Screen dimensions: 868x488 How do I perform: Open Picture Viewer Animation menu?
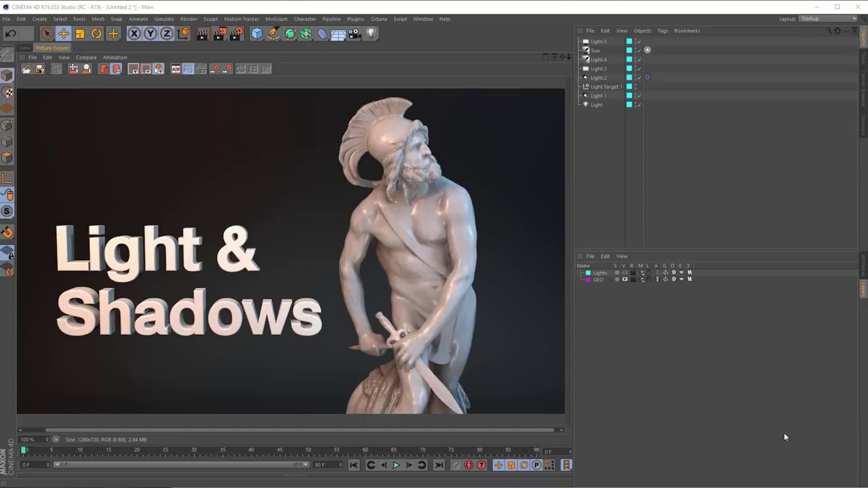pos(115,58)
